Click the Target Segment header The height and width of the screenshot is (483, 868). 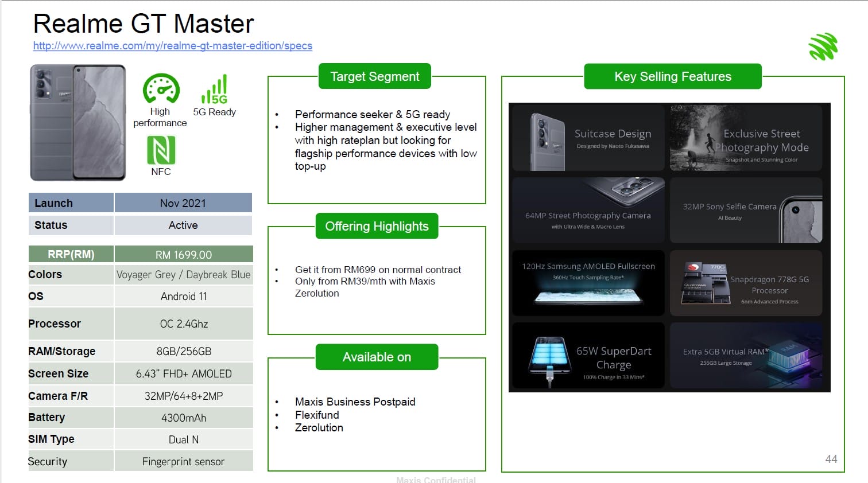click(x=375, y=76)
